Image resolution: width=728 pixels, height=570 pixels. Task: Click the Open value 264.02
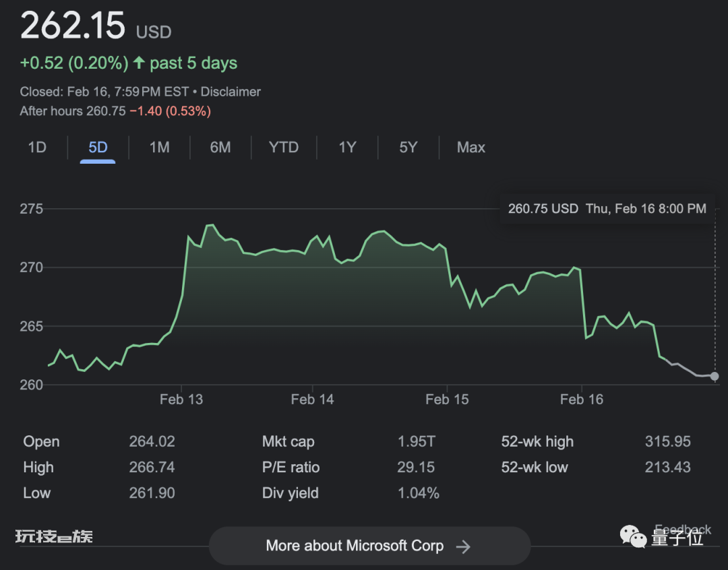tap(152, 441)
